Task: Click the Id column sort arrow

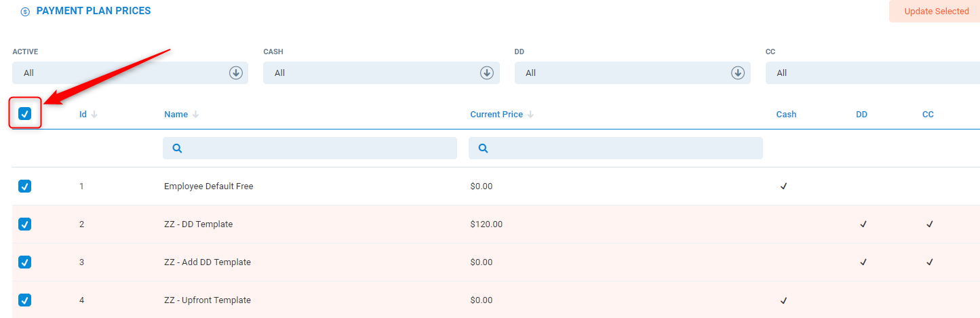Action: tap(94, 115)
